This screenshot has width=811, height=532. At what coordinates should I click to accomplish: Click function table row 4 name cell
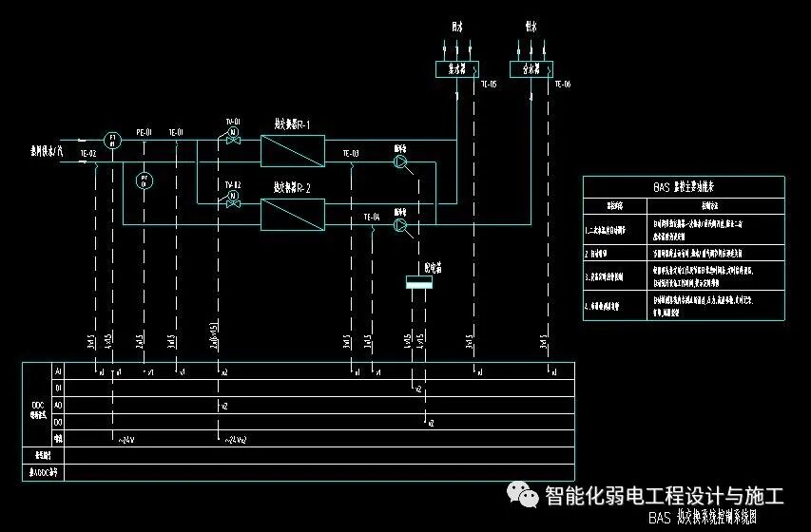tap(615, 306)
